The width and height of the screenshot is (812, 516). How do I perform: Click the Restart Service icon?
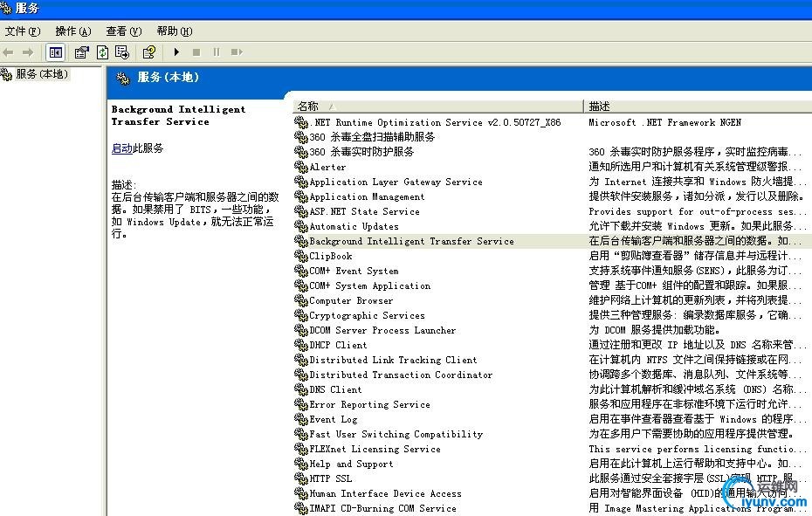[237, 52]
